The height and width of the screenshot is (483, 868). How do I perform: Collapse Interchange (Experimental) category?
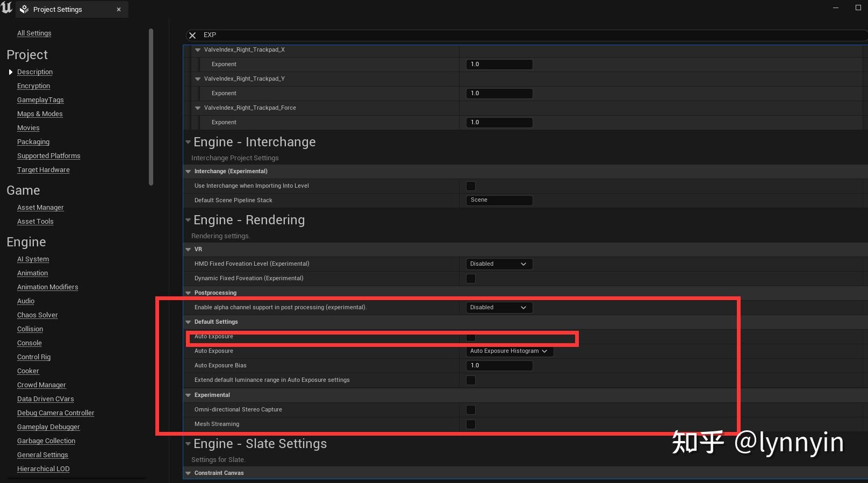(188, 171)
